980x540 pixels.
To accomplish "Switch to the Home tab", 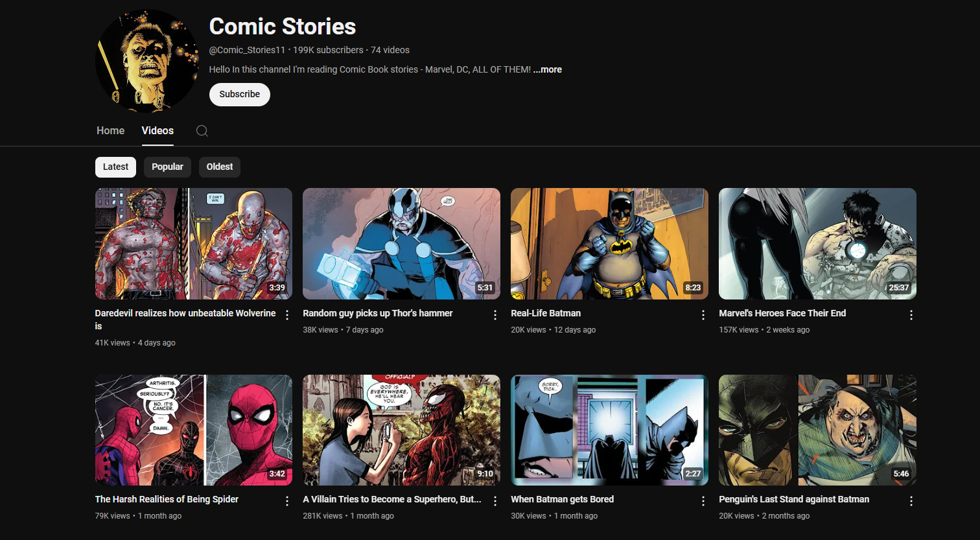I will pos(110,131).
